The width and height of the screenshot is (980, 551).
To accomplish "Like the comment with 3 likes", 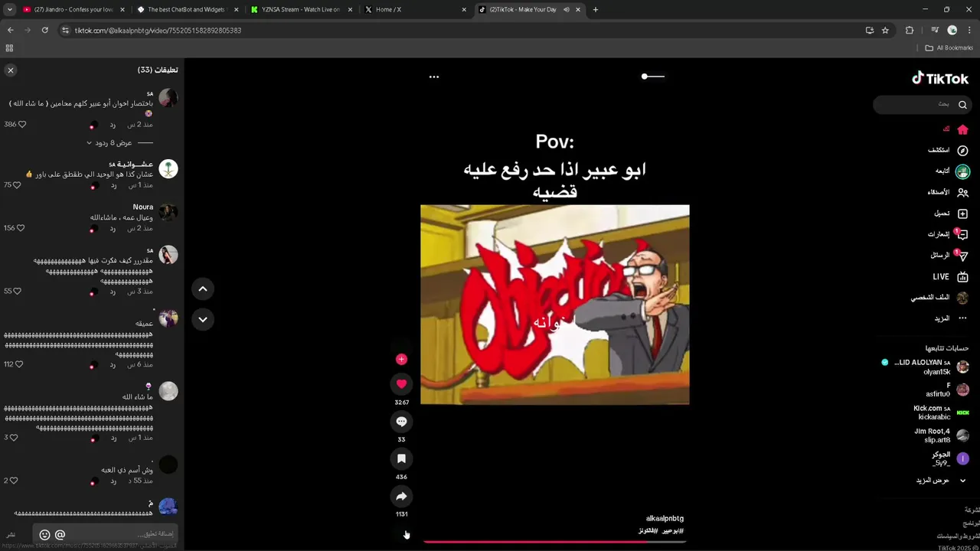I will pos(13,438).
